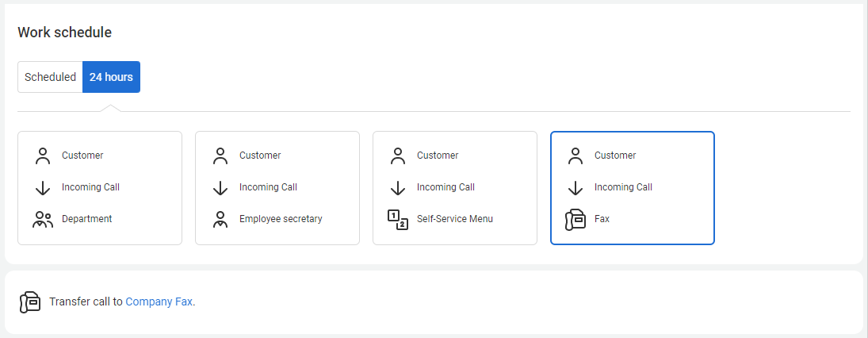Image resolution: width=868 pixels, height=338 pixels.
Task: Click the Department label text
Action: point(86,219)
